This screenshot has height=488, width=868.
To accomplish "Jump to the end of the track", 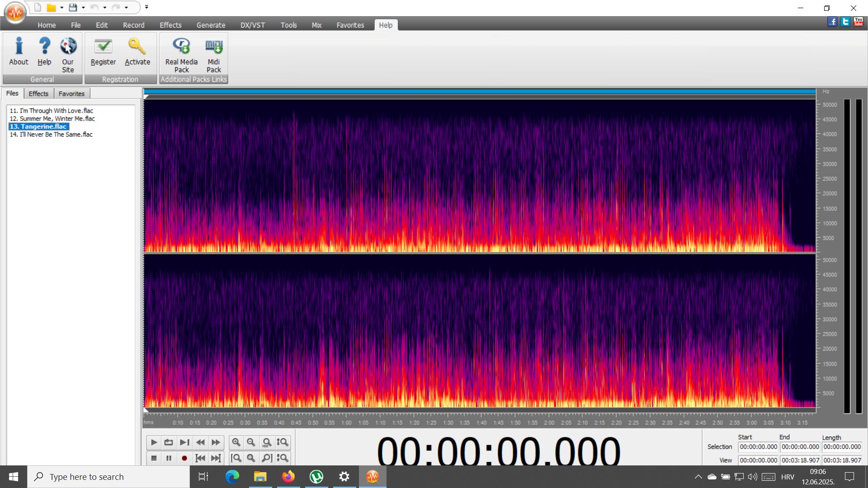I will tap(216, 458).
